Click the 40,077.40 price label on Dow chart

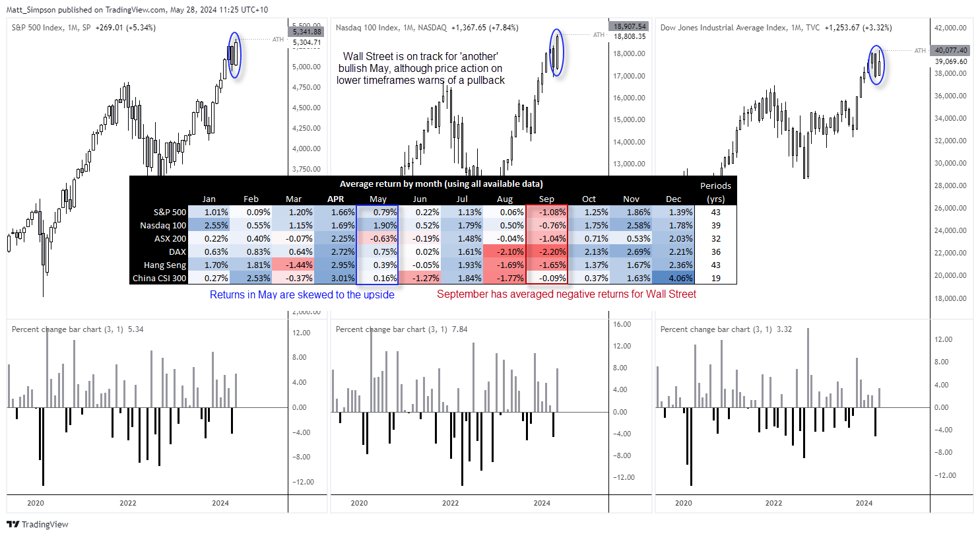pos(951,50)
